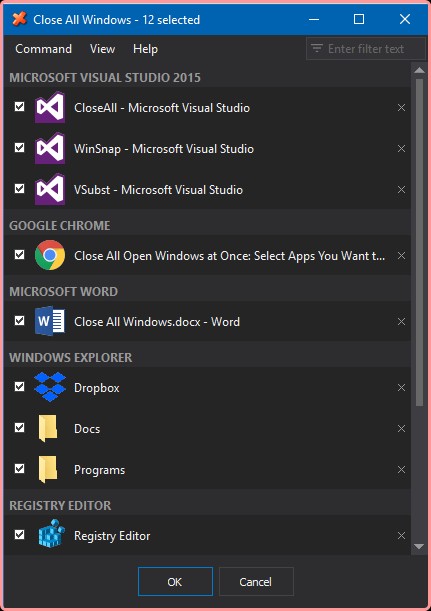Click the Cancel button
This screenshot has width=431, height=611.
pos(256,581)
